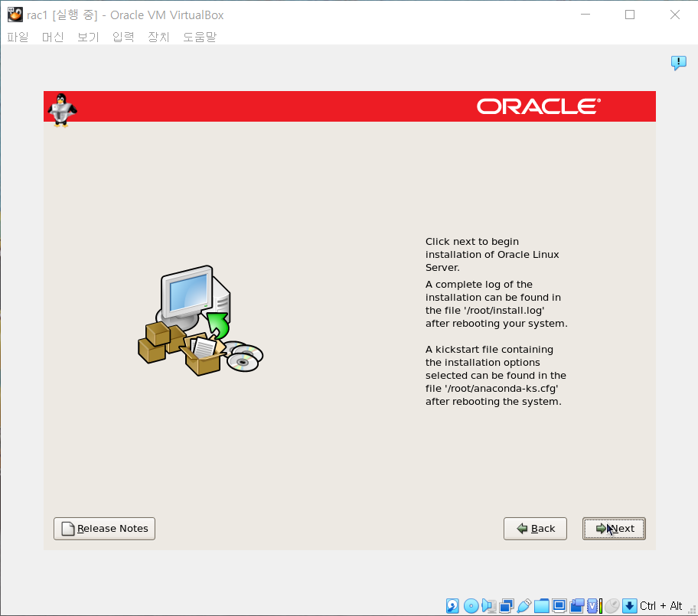698x616 pixels.
Task: Click the VirtualBox icon in title bar
Action: click(x=15, y=15)
